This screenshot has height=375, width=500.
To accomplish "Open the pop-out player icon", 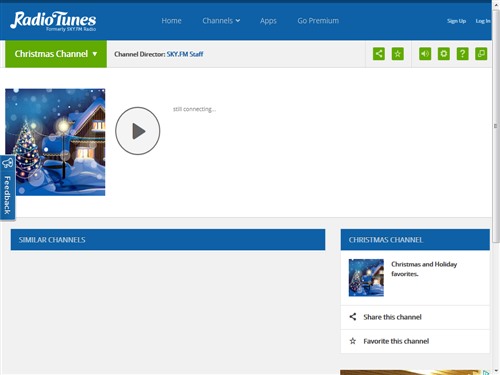I will pos(481,54).
